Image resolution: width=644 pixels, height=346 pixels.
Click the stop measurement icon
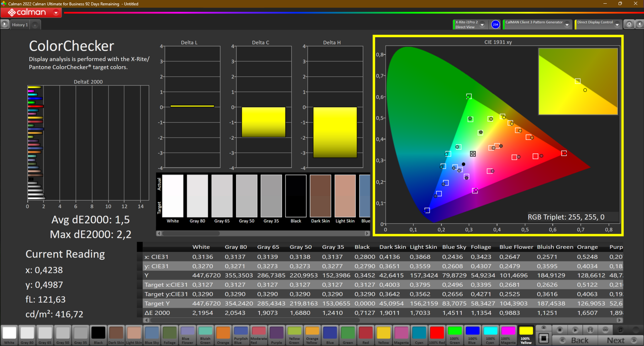[x=559, y=330]
